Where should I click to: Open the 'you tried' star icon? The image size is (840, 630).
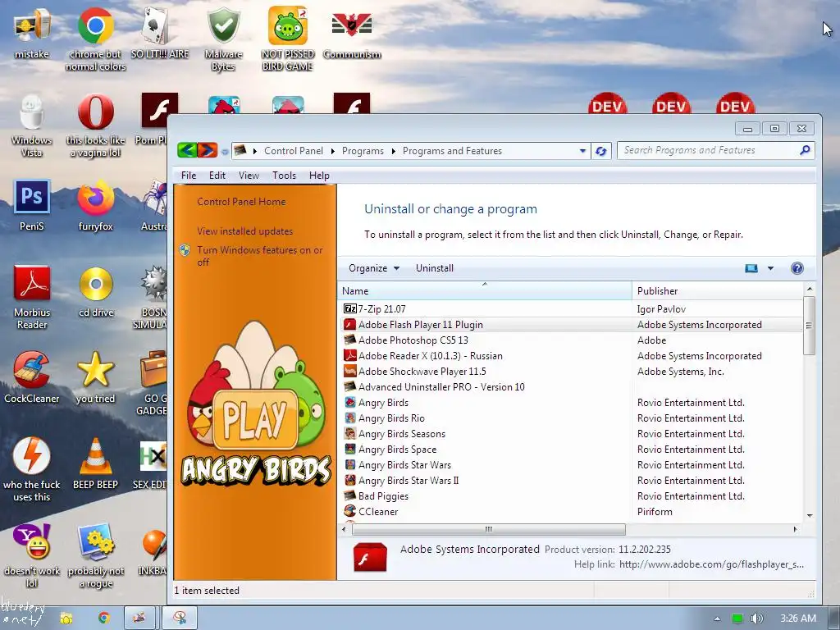point(95,377)
